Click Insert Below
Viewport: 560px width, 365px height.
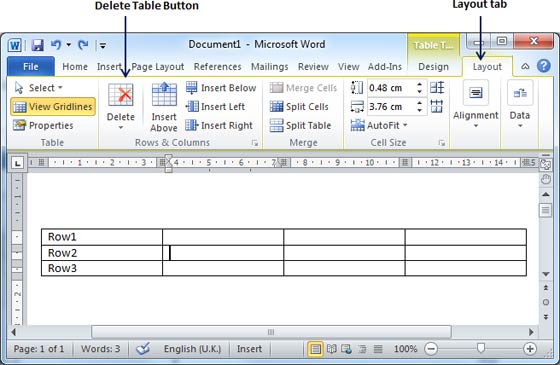(221, 88)
